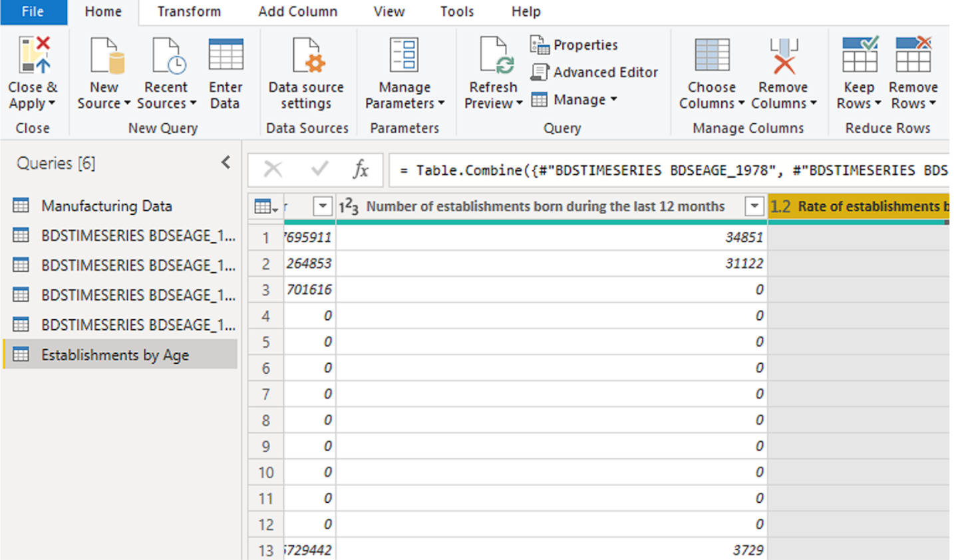Expand the Close & Apply dropdown arrow
Screen dimensions: 954x560
(52, 103)
